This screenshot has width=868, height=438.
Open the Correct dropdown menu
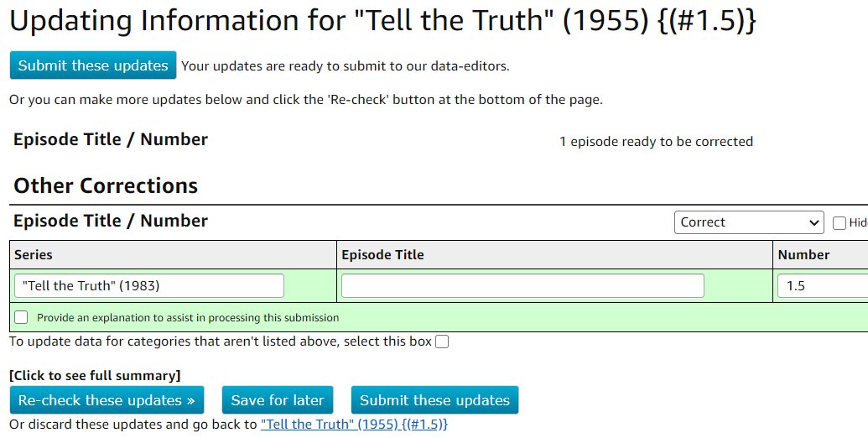749,222
